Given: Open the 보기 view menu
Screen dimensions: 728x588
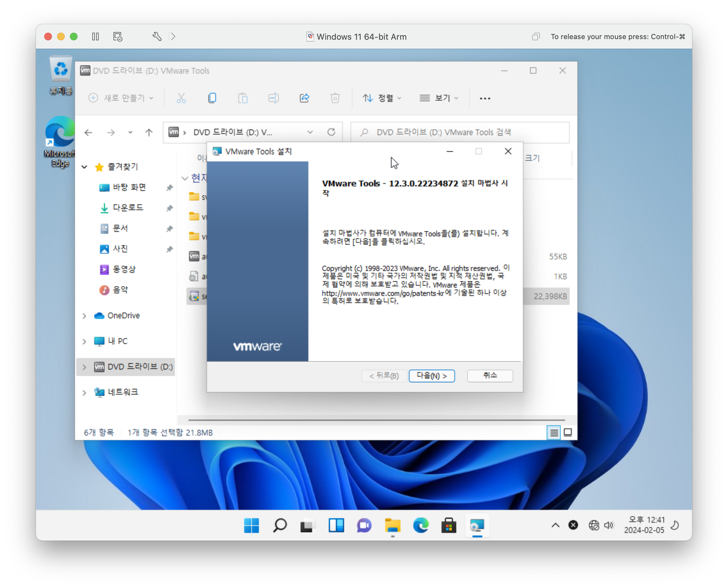Looking at the screenshot, I should click(x=439, y=98).
